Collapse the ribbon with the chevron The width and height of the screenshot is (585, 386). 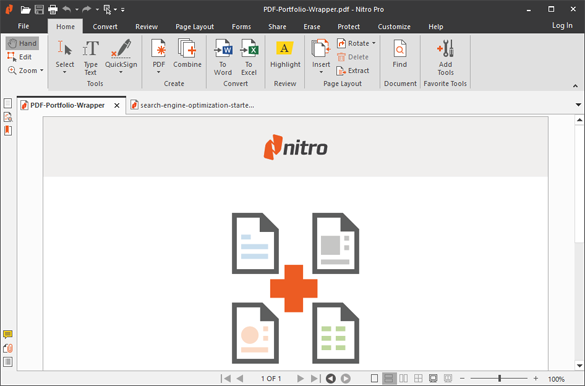point(575,86)
